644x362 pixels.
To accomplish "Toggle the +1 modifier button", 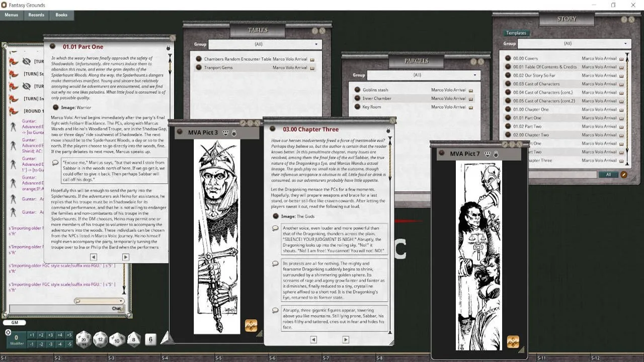I will click(32, 335).
